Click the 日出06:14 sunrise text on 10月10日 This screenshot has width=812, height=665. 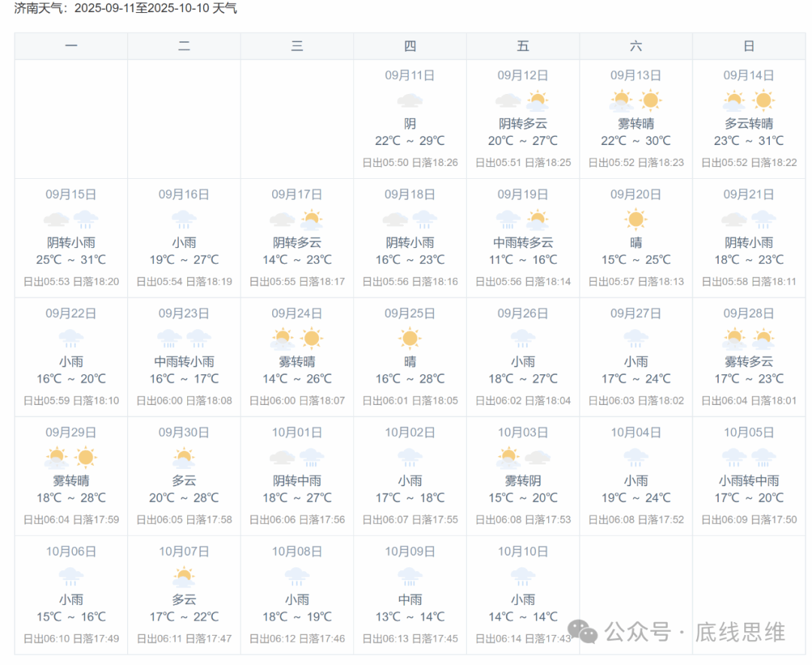498,639
